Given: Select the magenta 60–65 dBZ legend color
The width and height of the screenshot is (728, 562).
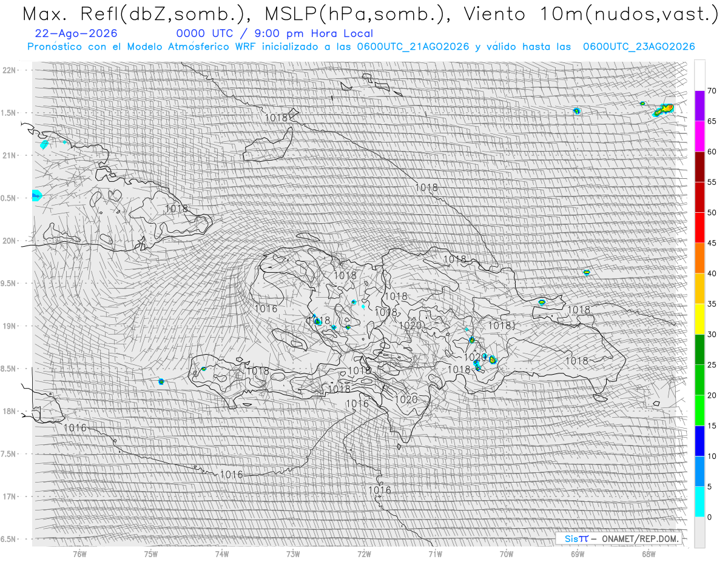Looking at the screenshot, I should click(699, 136).
